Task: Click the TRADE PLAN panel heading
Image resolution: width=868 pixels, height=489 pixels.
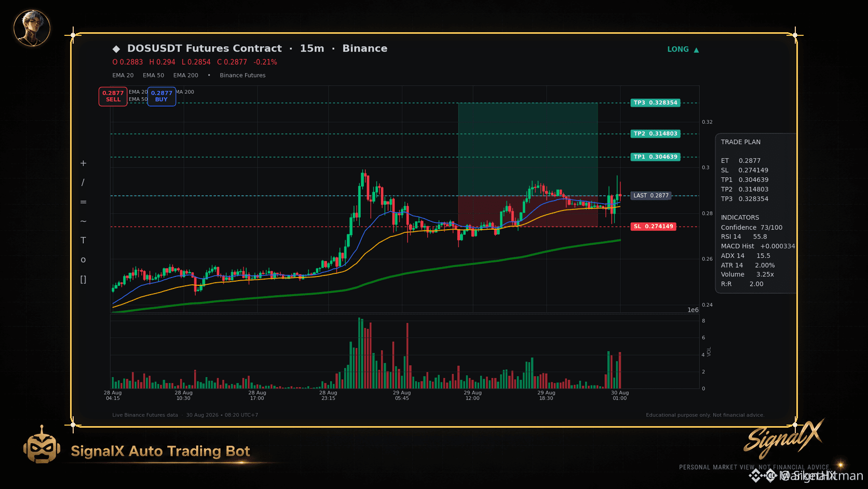Action: coord(741,142)
